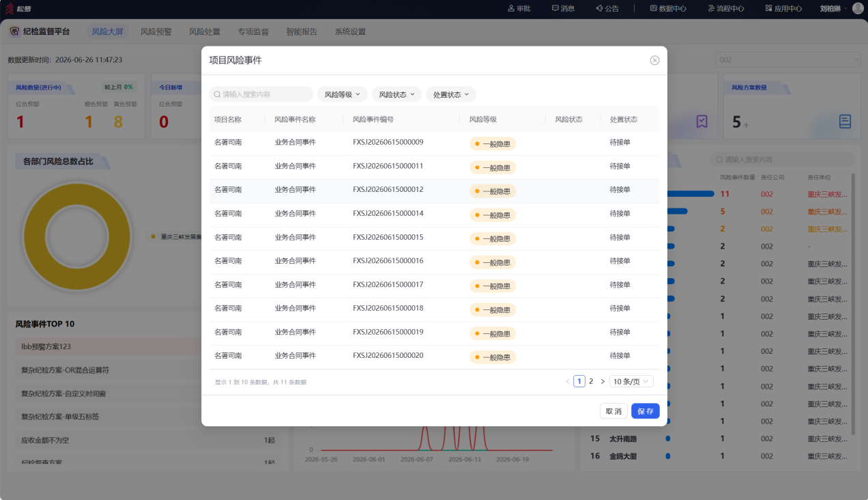The width and height of the screenshot is (868, 500).
Task: Go to previous page arrow
Action: (568, 381)
